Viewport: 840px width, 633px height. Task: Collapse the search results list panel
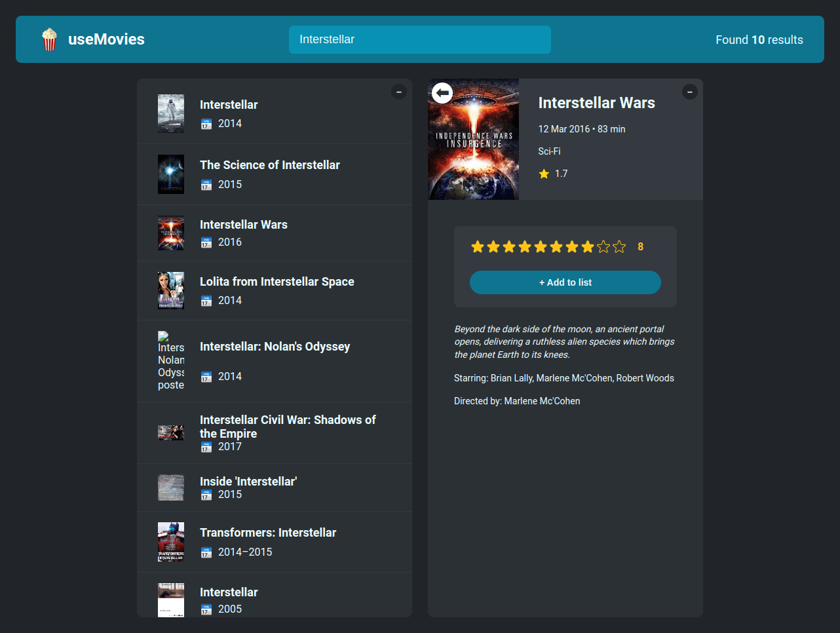click(399, 92)
